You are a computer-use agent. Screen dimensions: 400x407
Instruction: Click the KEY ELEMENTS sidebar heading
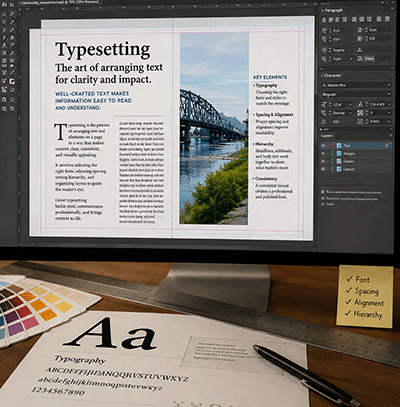(x=270, y=77)
